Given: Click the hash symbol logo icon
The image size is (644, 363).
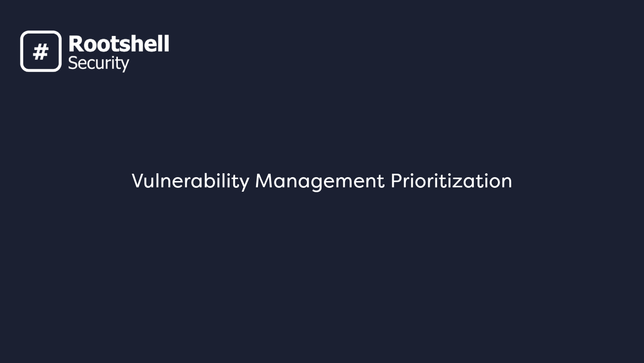Looking at the screenshot, I should point(41,51).
